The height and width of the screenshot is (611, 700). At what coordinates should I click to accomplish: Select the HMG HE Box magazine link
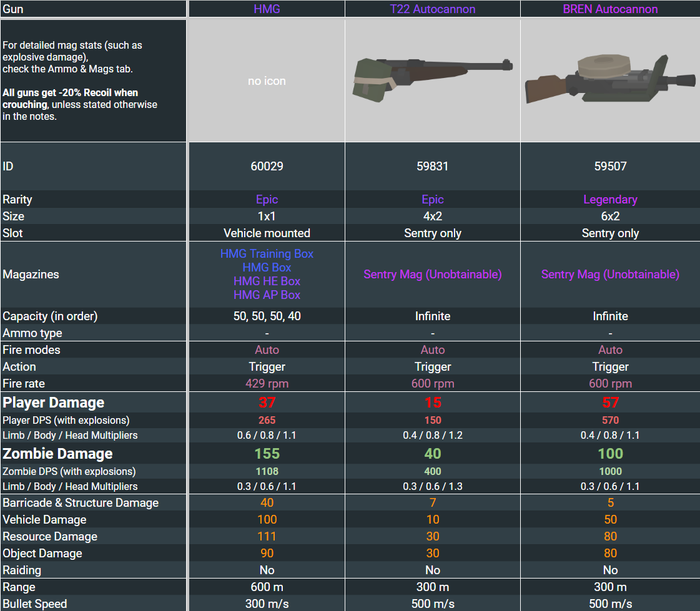coord(267,281)
